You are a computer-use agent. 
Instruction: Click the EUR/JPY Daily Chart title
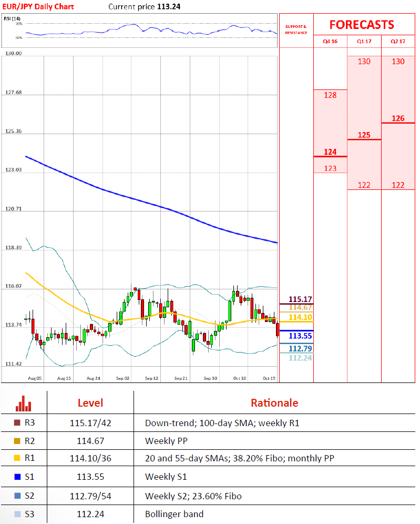coord(38,6)
